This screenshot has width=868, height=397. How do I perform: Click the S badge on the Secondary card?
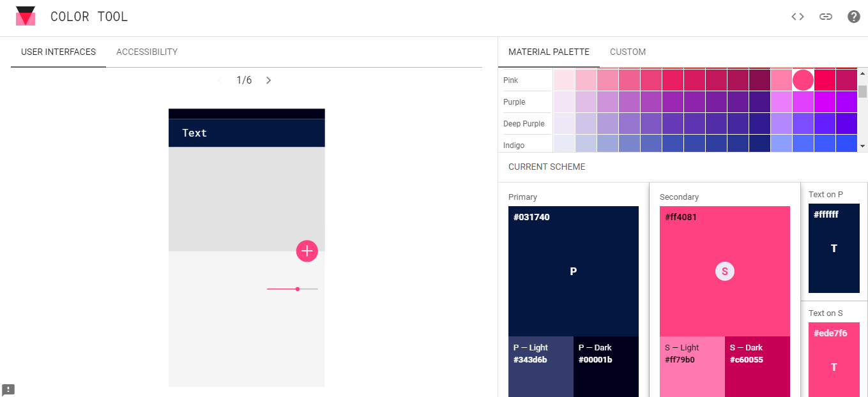[x=724, y=271]
